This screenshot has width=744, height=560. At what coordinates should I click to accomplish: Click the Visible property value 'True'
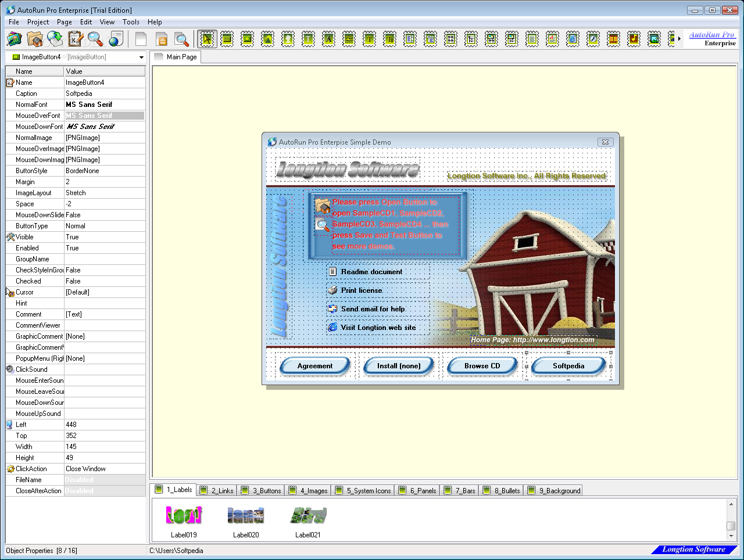(105, 237)
